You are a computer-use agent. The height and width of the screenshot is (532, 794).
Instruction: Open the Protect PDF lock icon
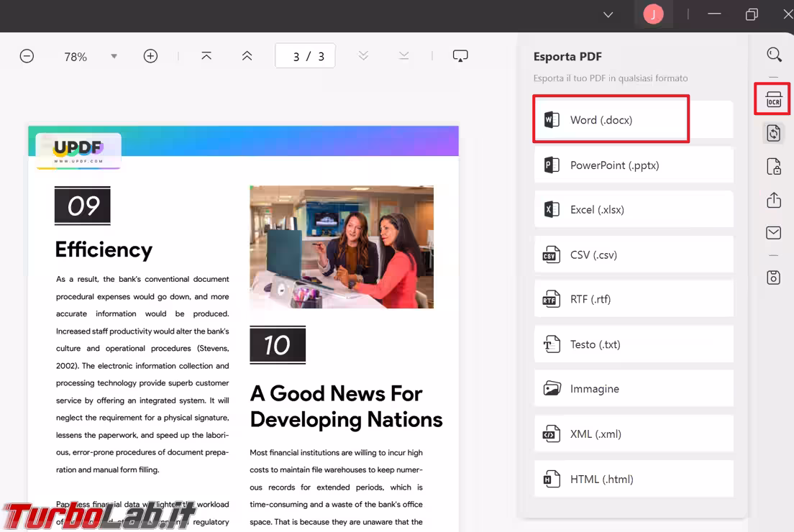(774, 167)
